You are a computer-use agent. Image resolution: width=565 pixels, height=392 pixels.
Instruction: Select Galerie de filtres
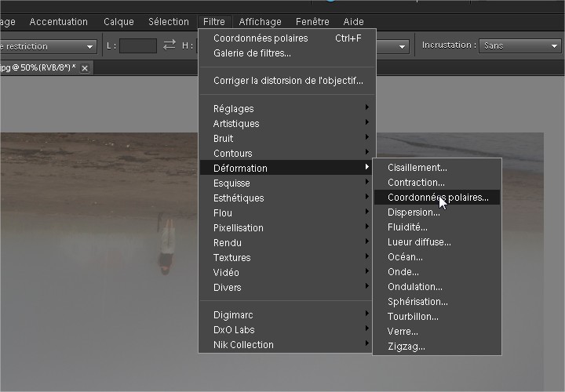252,53
